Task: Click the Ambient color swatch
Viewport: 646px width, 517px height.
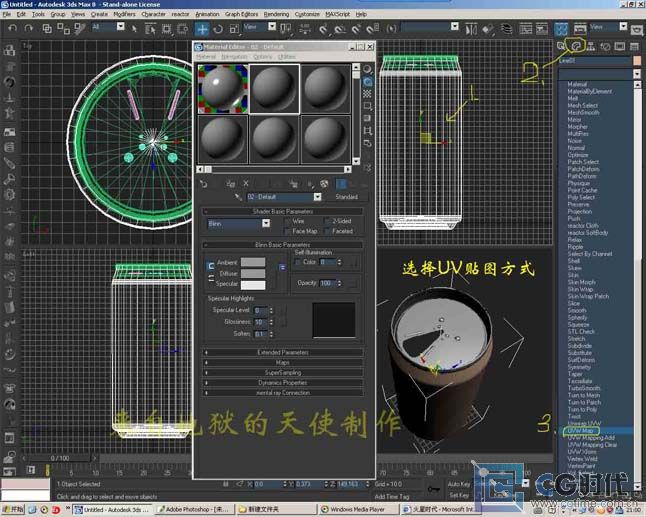Action: (x=253, y=262)
